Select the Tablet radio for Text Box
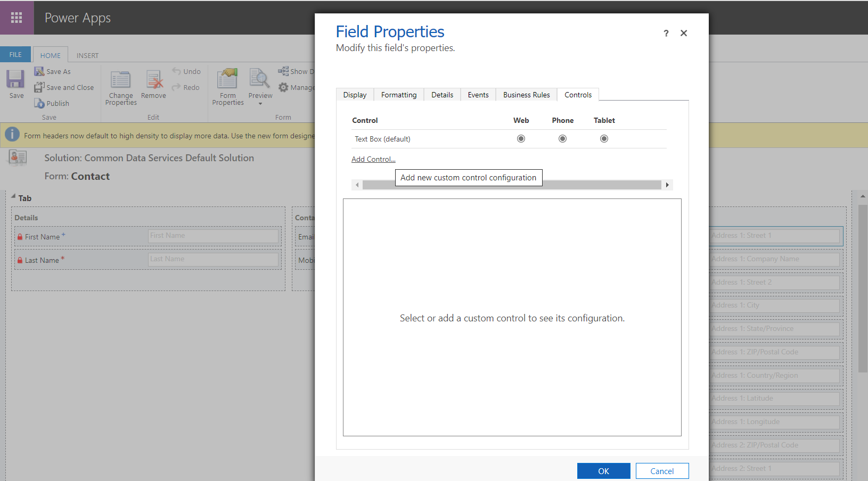This screenshot has width=868, height=481. (604, 138)
